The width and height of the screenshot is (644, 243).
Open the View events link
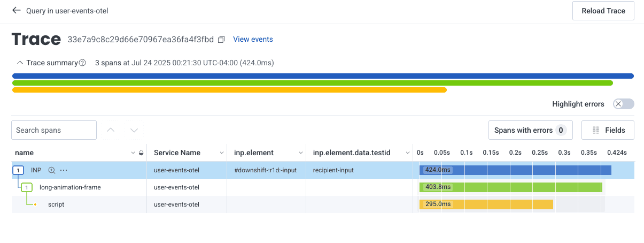[253, 40]
